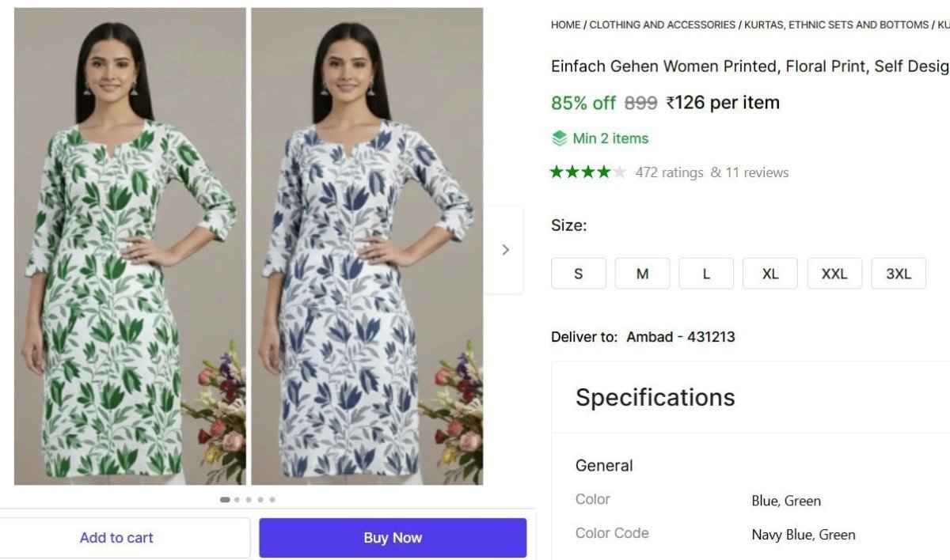Image resolution: width=950 pixels, height=560 pixels.
Task: Select size S
Action: coord(578,273)
